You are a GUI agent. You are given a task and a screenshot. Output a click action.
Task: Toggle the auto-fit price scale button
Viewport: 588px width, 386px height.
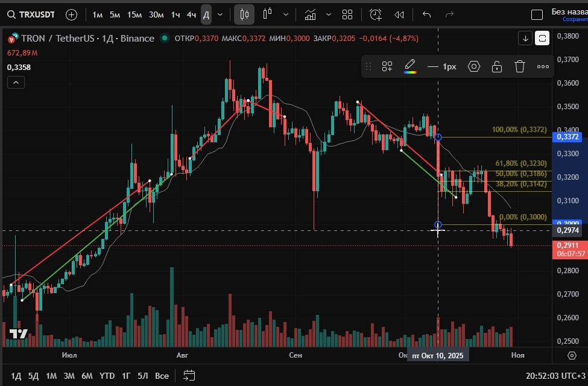coord(542,39)
